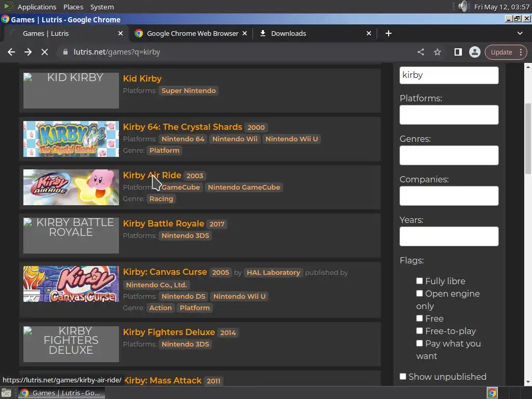Open Kirby 64: The Crystal Shards link
Viewport: 532px width, 399px height.
point(182,127)
